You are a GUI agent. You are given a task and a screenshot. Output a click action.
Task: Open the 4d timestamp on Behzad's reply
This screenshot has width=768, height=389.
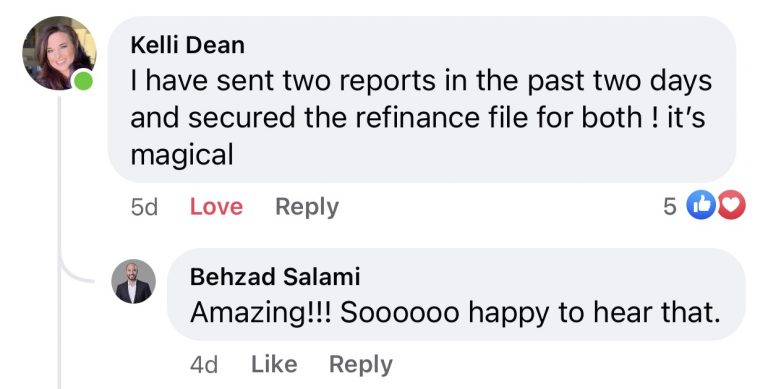pyautogui.click(x=204, y=365)
